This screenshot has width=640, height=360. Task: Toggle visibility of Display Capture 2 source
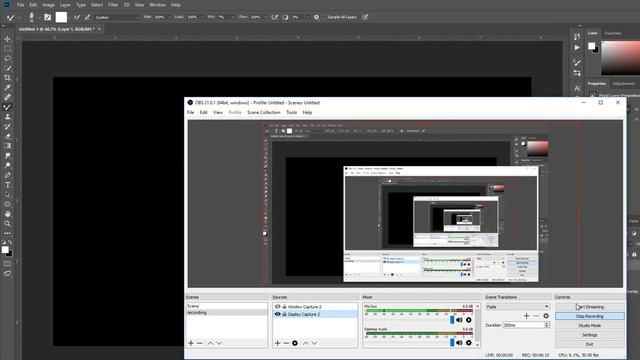tap(278, 314)
